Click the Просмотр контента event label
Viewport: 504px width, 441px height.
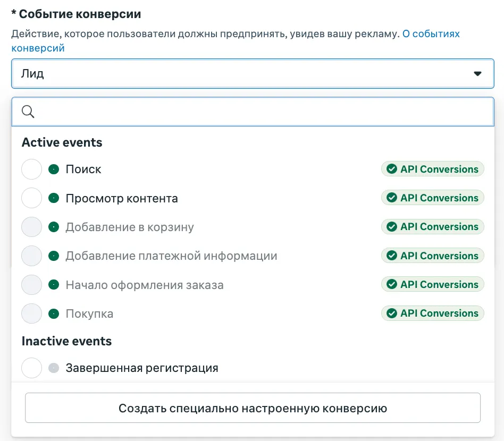click(122, 199)
